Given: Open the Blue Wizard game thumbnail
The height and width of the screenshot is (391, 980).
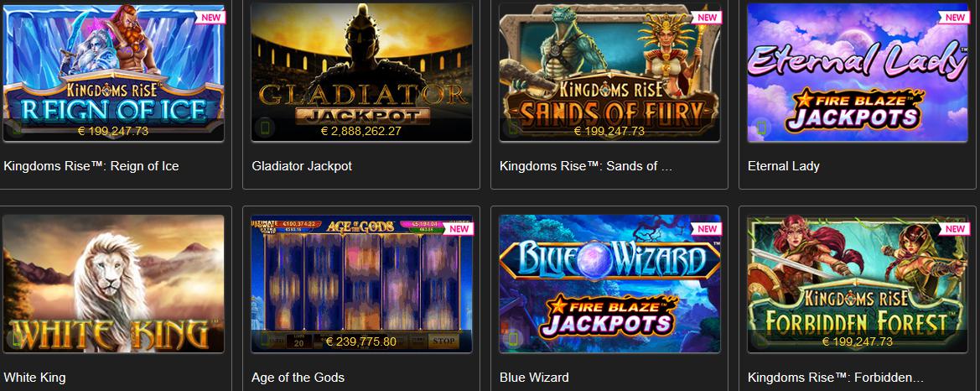Looking at the screenshot, I should 609,284.
